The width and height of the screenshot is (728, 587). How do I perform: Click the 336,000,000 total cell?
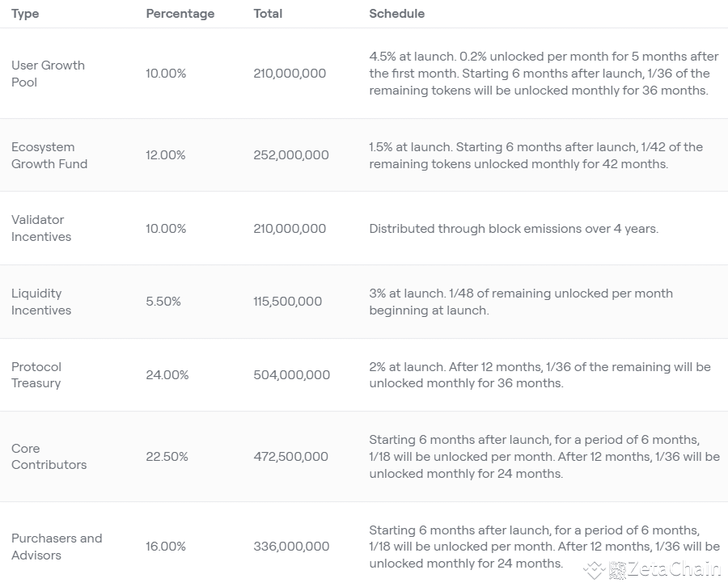pyautogui.click(x=291, y=547)
